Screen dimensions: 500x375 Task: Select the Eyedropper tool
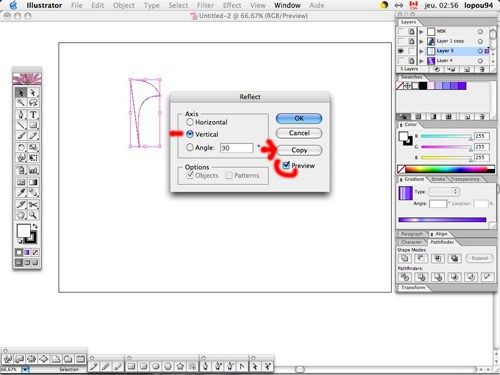point(21,193)
